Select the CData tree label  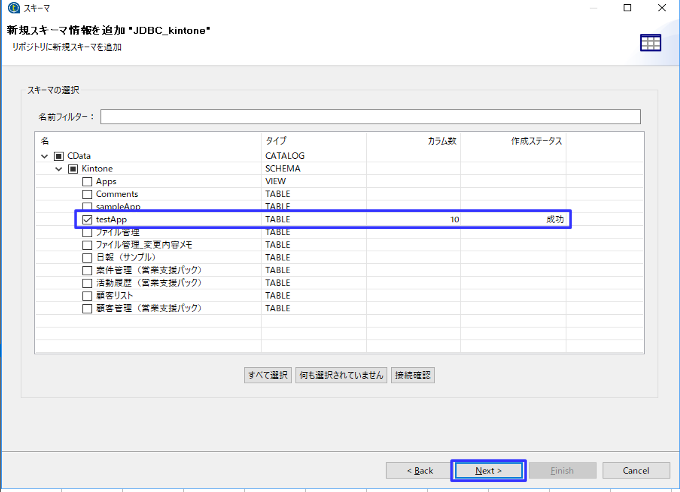(79, 156)
